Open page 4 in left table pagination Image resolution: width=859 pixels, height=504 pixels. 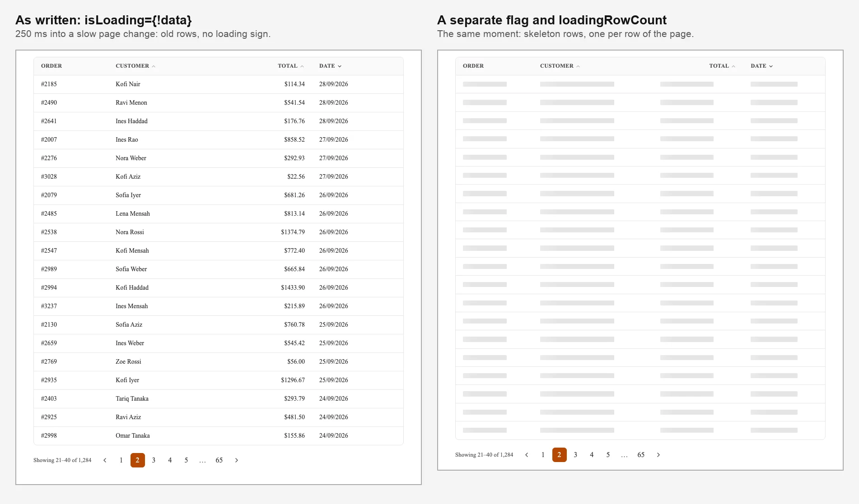click(170, 460)
